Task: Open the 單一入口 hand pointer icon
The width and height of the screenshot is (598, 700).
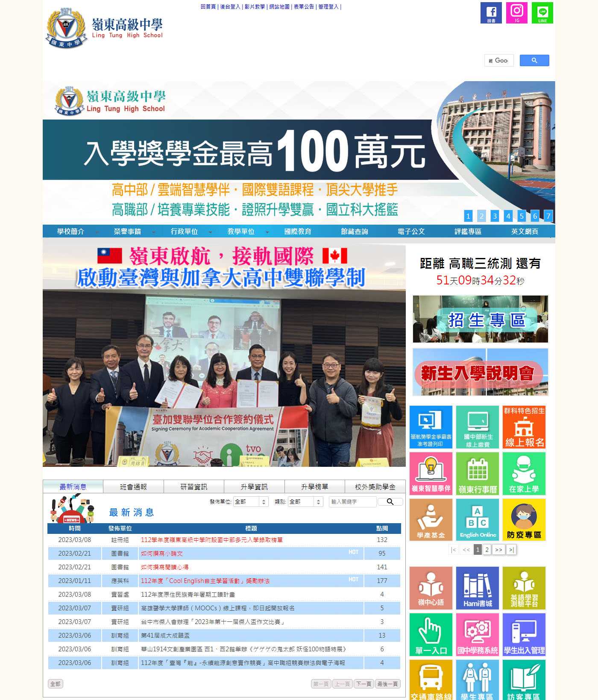Action: tap(431, 634)
